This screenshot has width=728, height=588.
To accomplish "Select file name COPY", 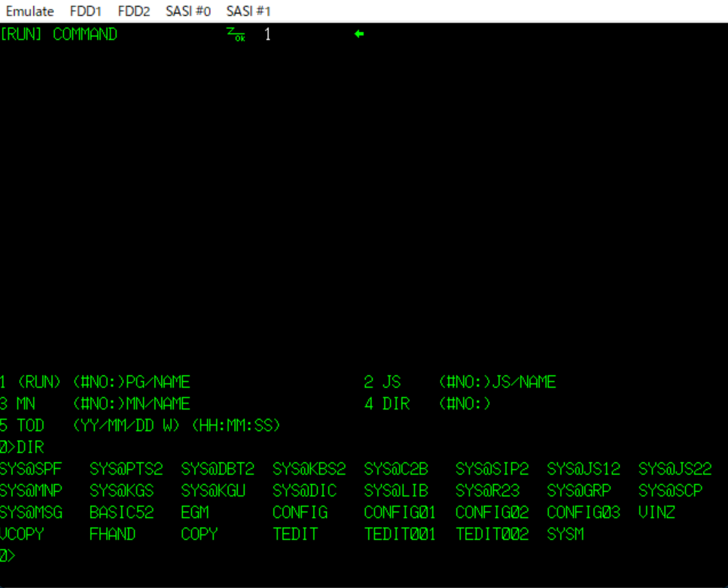I will click(200, 535).
